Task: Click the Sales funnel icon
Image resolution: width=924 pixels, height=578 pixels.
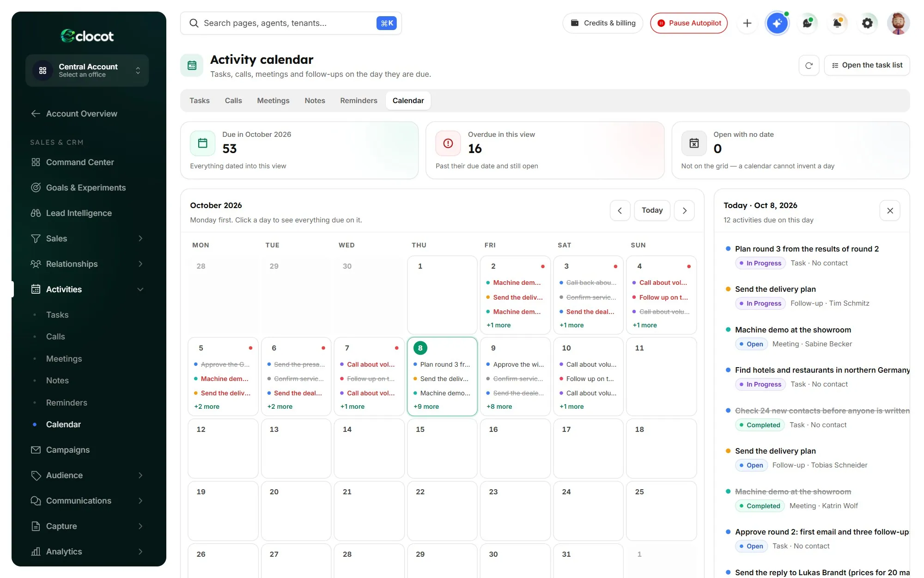Action: (36, 239)
